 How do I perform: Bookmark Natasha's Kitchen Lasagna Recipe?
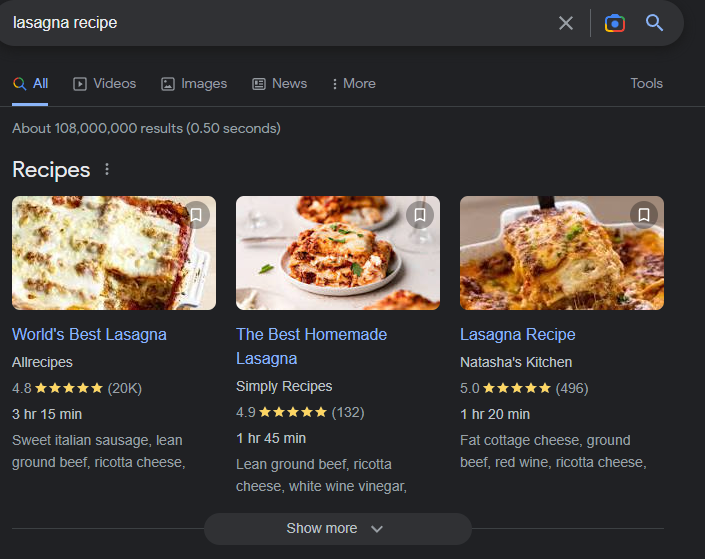(644, 215)
